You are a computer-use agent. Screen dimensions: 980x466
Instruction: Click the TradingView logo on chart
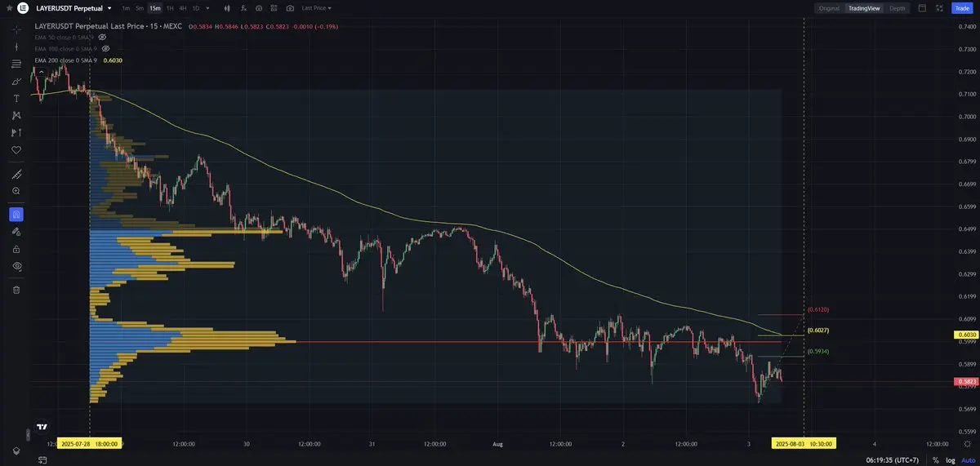click(x=42, y=427)
